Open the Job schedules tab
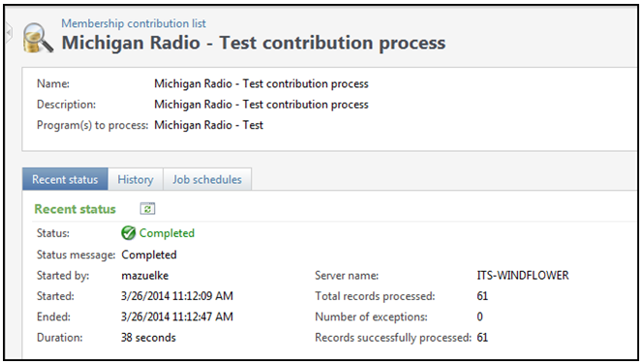643x364 pixels. click(x=207, y=179)
